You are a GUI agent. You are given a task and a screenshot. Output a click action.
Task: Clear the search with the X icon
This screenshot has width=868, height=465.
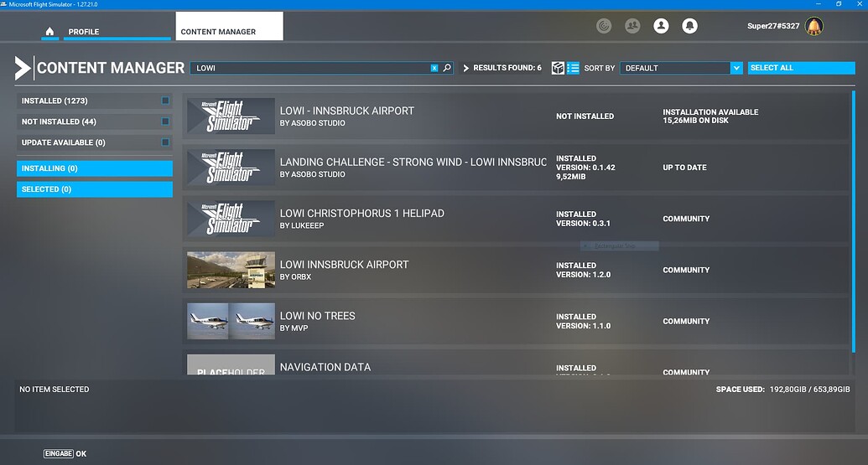[434, 68]
